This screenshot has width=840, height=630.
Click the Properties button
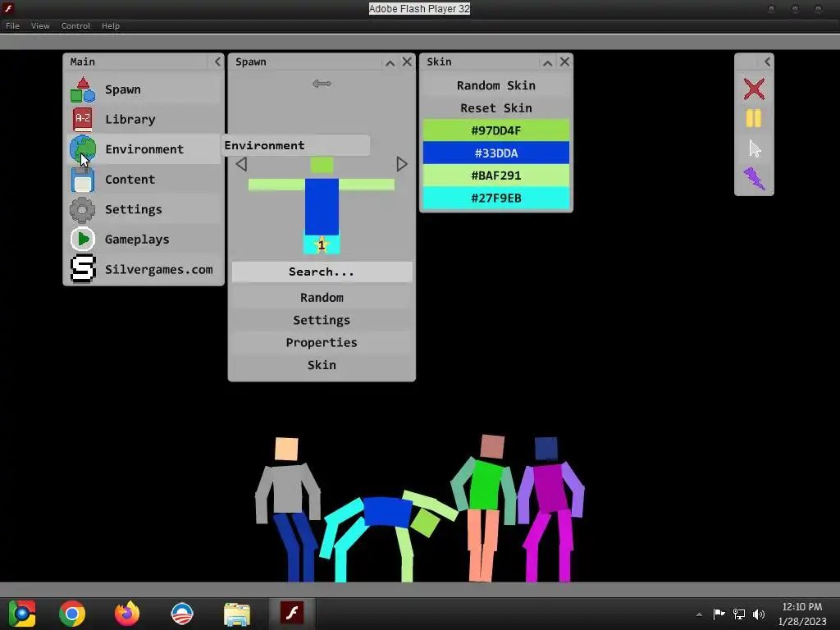322,342
